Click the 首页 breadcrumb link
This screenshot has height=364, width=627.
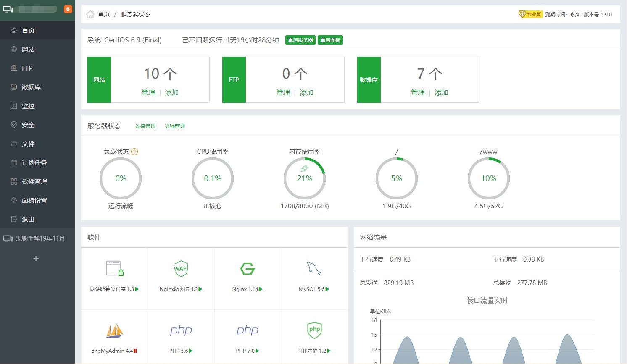(x=104, y=14)
